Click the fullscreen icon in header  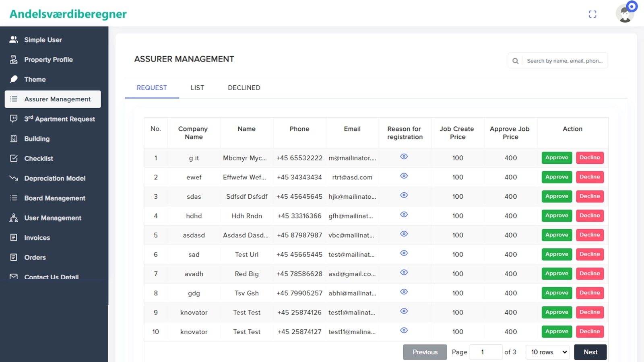click(x=592, y=14)
